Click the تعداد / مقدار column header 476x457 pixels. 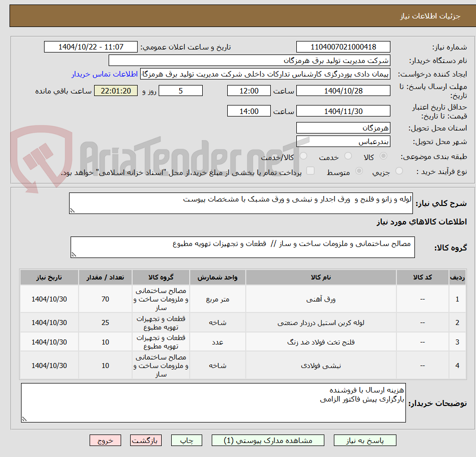[105, 277]
